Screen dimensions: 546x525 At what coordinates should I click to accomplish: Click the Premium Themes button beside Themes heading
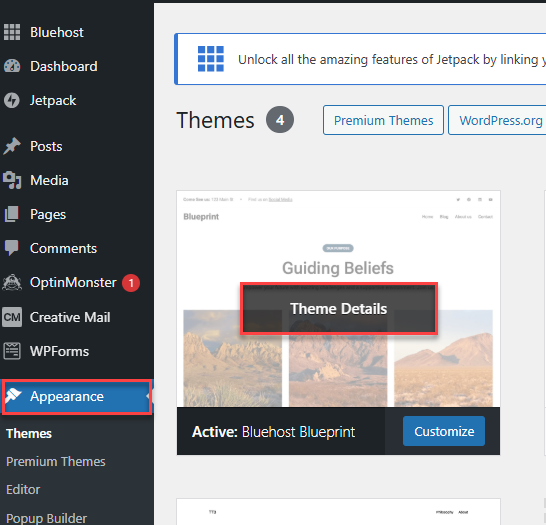coord(383,120)
